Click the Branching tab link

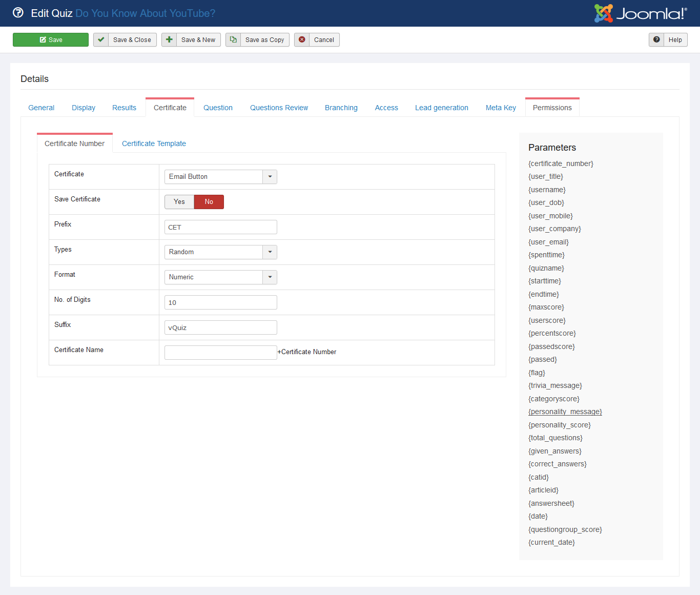coord(341,108)
